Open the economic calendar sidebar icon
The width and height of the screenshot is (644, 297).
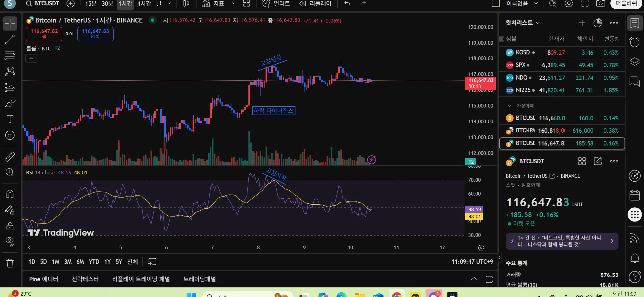(635, 195)
